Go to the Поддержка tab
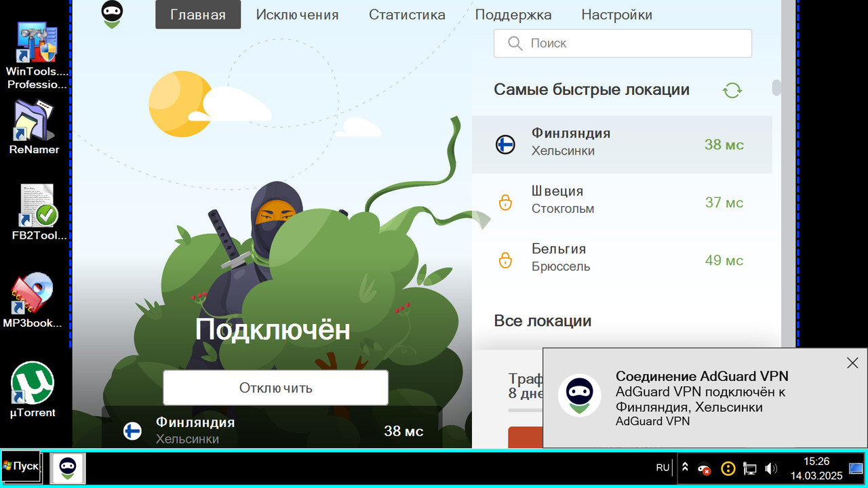Screen dimensions: 868x488 click(x=513, y=14)
